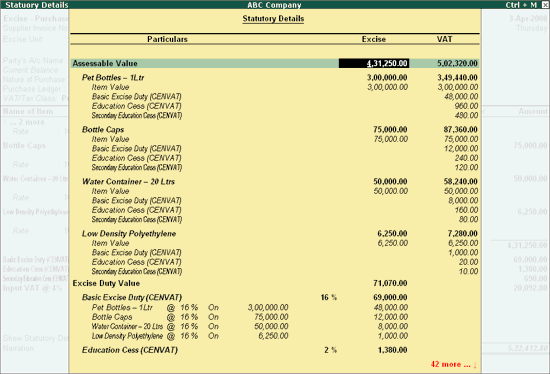Click the Excise column header

pos(374,39)
